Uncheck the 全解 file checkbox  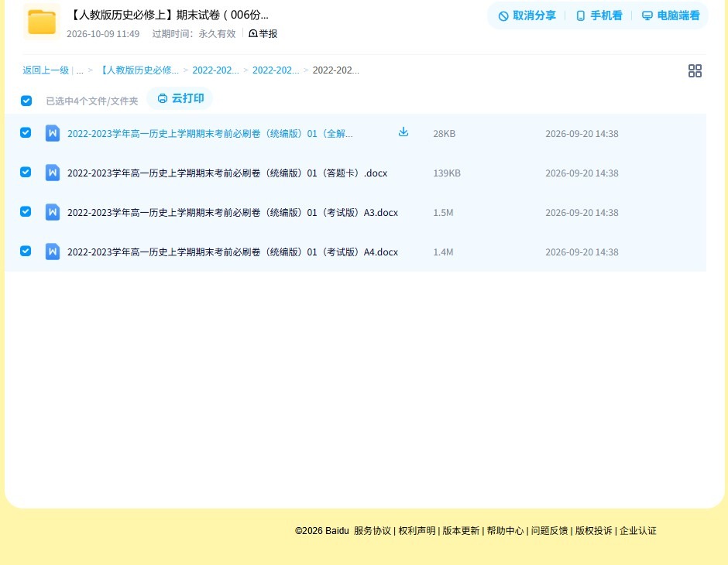coord(26,132)
